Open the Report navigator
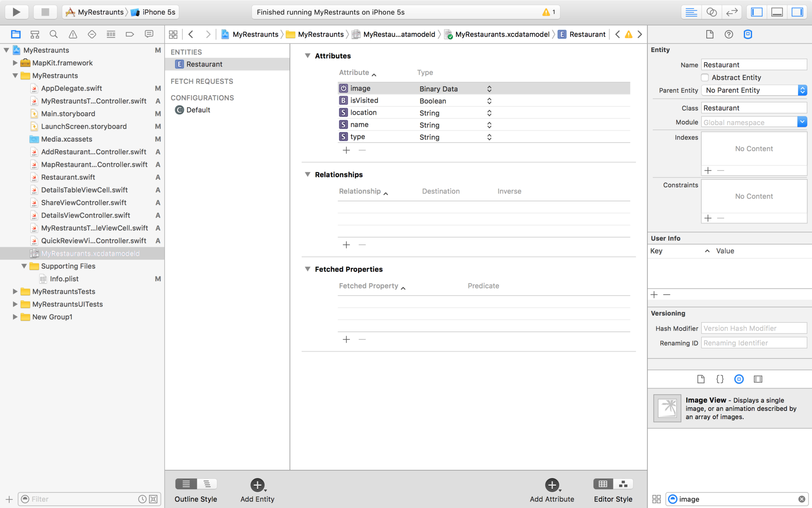The image size is (812, 508). point(149,34)
